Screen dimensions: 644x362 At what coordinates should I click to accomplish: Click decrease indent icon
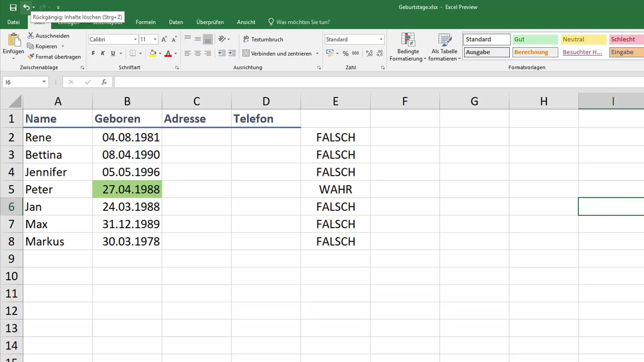(x=222, y=53)
